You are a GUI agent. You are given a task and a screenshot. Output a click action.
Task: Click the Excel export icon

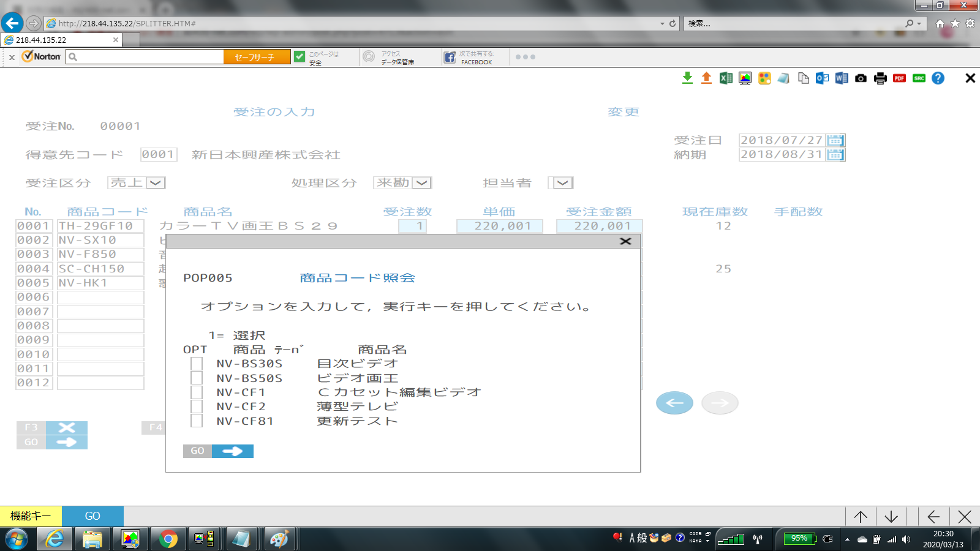point(726,78)
